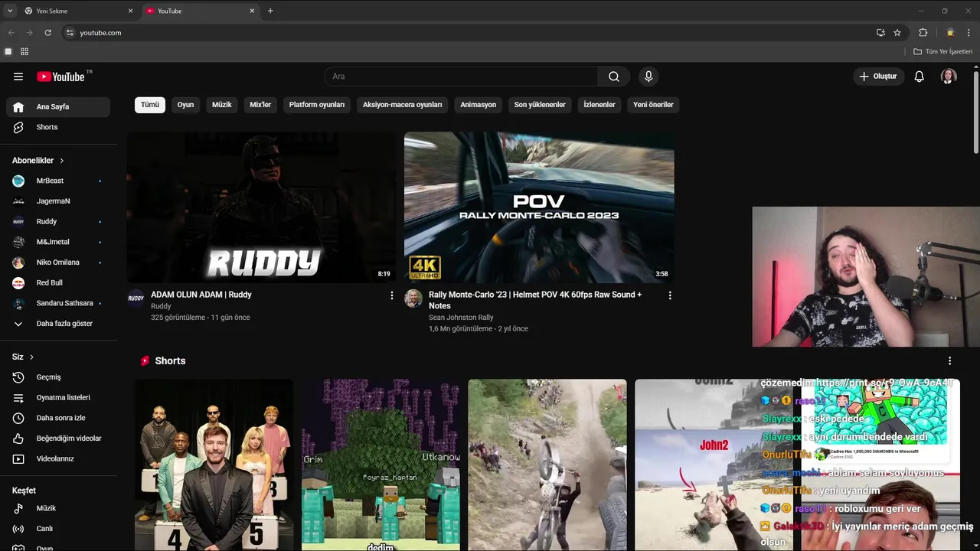Open Müzik under Keşfet
This screenshot has height=551, width=980.
point(58,508)
